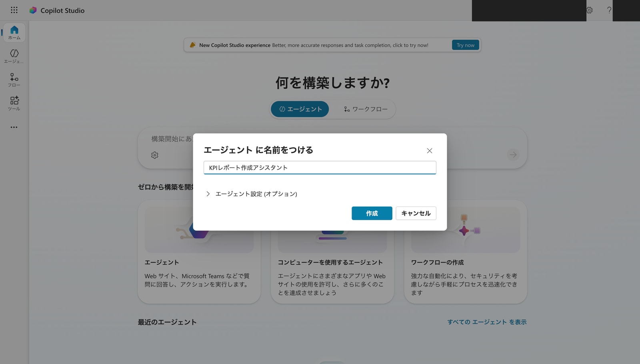The height and width of the screenshot is (364, 640).
Task: Open the ツール sidebar item
Action: [x=14, y=103]
